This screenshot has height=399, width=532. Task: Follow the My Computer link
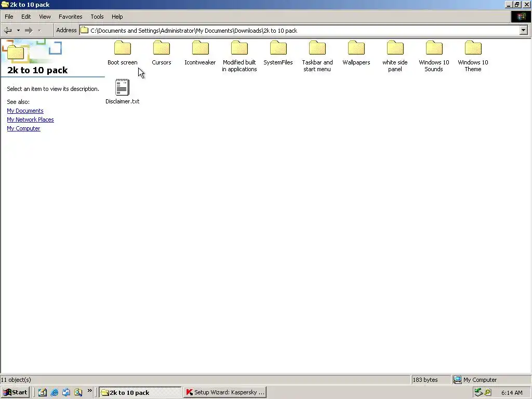[x=23, y=128]
